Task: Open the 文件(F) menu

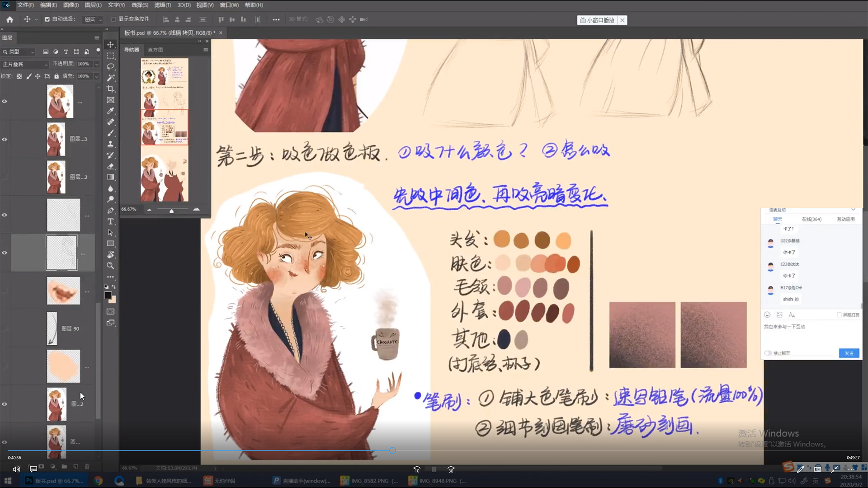Action: pos(26,5)
